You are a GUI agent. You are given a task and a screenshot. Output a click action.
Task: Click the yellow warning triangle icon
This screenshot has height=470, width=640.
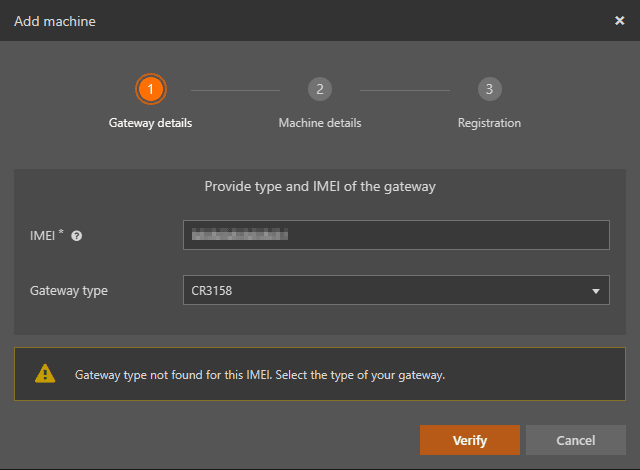tap(45, 374)
